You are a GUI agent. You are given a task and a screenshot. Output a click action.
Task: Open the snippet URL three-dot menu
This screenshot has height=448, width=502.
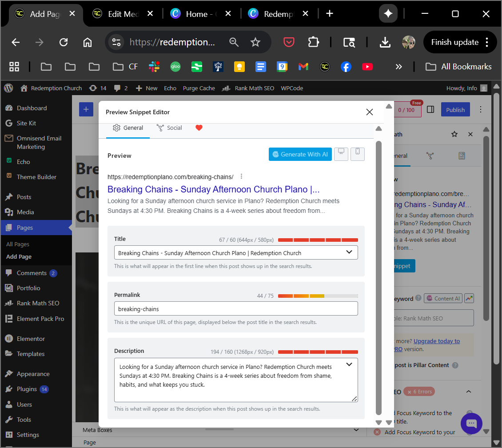pos(241,176)
